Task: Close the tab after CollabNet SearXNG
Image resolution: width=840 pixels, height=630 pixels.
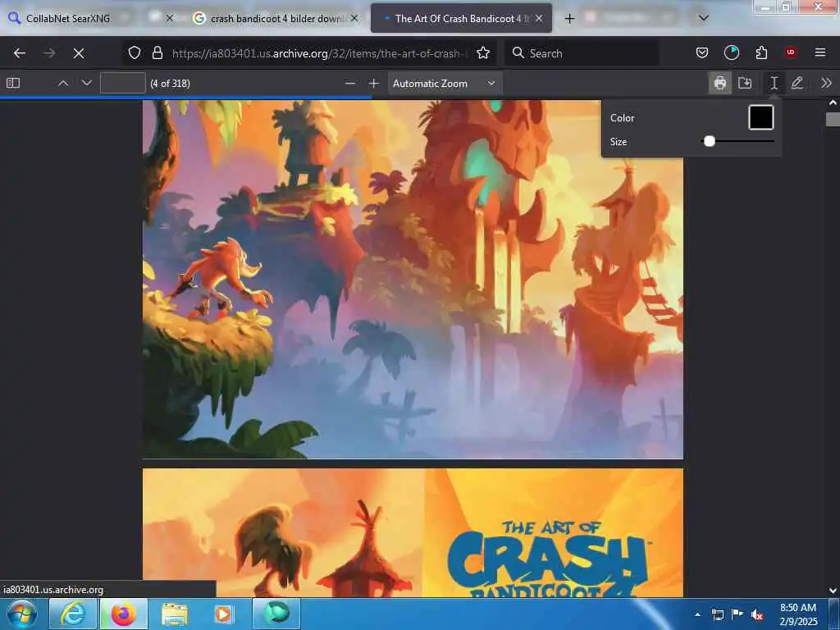Action: pos(170,18)
